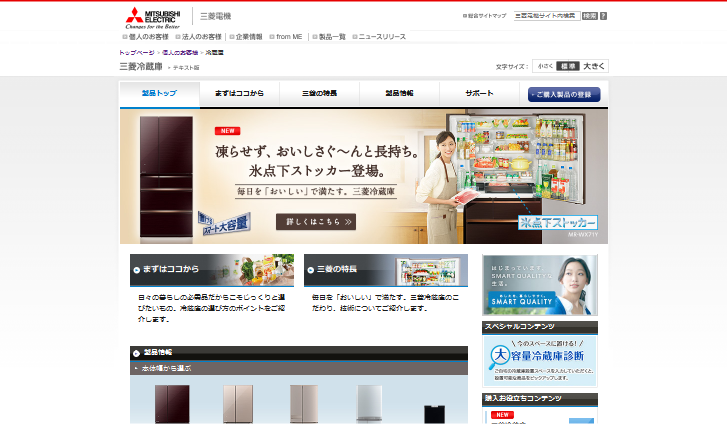Open the 総合サイトマップ link
The image size is (727, 424).
point(485,16)
